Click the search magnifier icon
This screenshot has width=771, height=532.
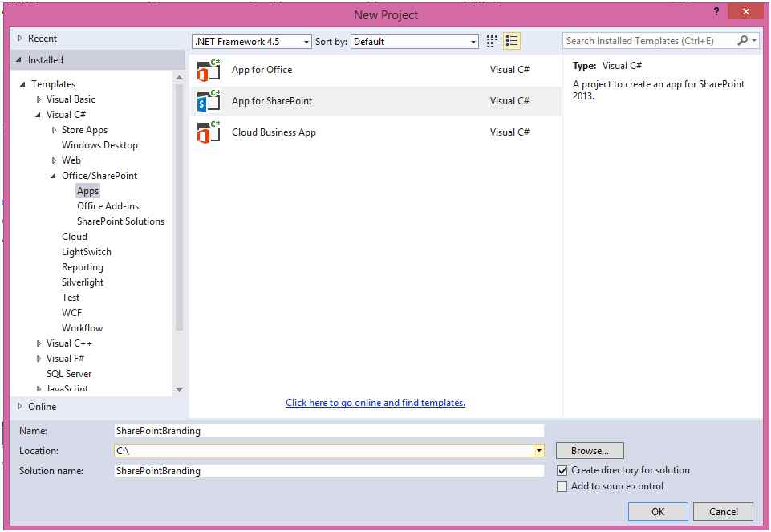(742, 40)
